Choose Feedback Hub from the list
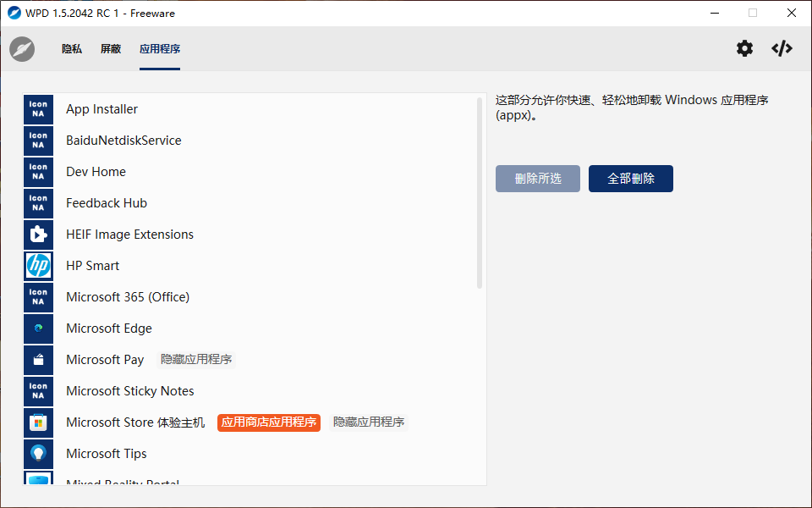 tap(249, 203)
